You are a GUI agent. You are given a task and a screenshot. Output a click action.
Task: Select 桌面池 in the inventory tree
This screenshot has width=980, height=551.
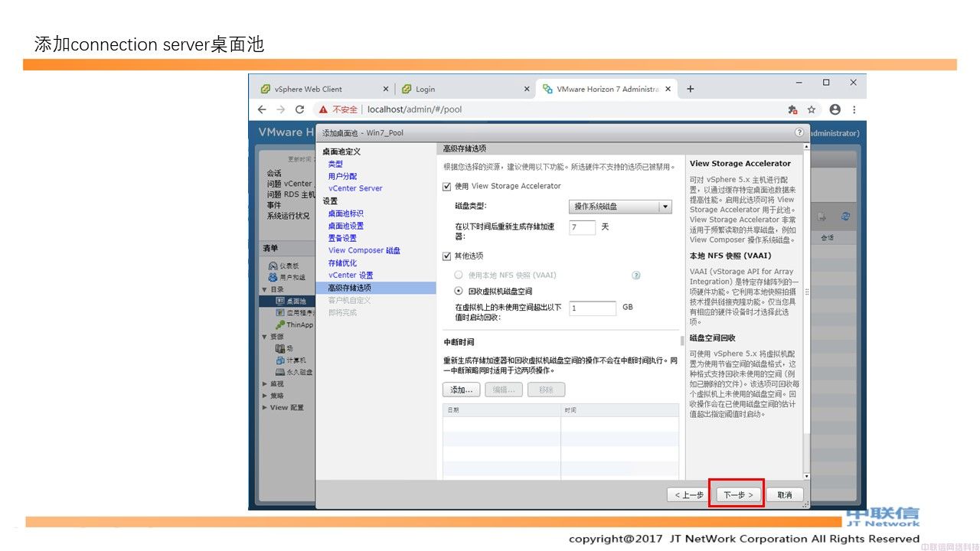(296, 301)
